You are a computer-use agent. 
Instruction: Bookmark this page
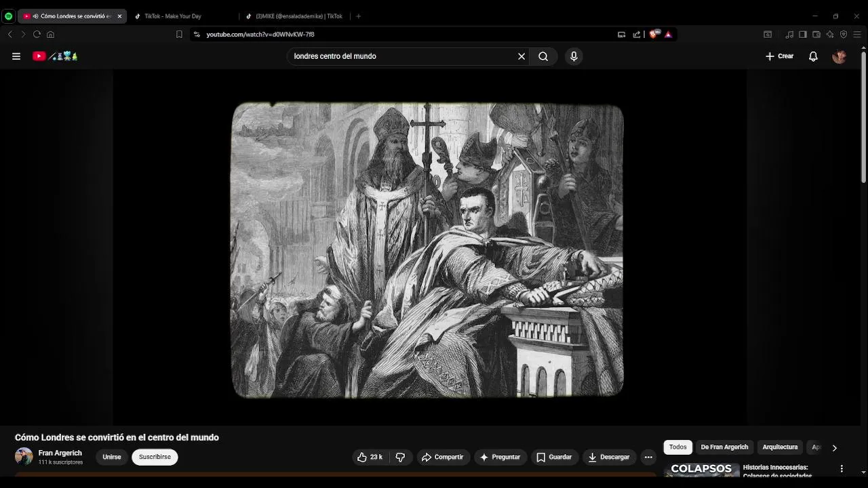click(179, 35)
